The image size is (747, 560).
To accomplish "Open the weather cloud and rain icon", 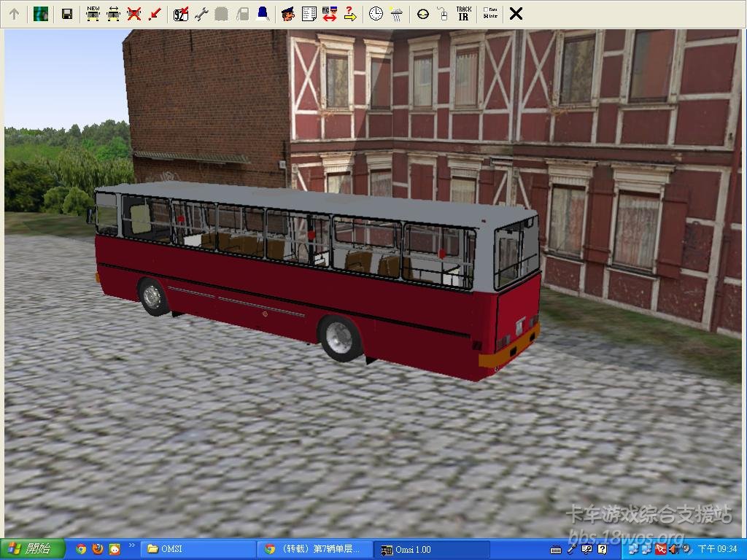I will click(396, 14).
